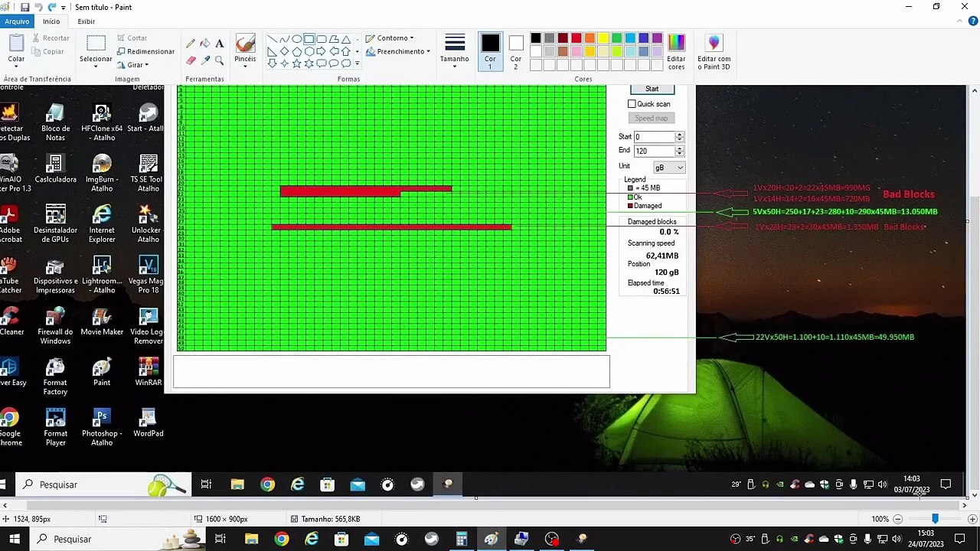Click Recortar in the clipboard group
Image resolution: width=980 pixels, height=551 pixels.
click(50, 37)
